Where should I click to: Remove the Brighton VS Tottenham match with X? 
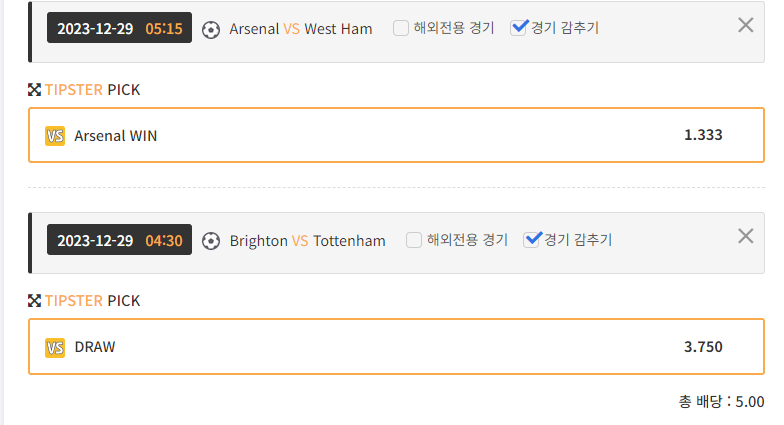[x=745, y=237]
